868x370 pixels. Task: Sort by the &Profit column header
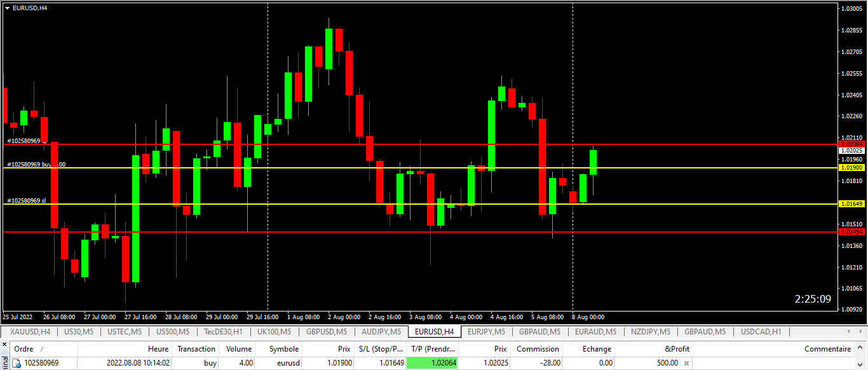pyautogui.click(x=653, y=349)
